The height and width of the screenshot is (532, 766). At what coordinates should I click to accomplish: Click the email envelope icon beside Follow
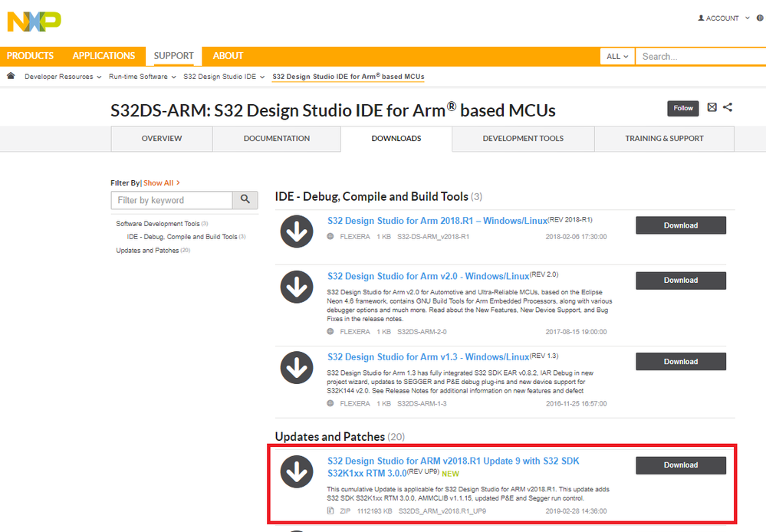pos(712,107)
